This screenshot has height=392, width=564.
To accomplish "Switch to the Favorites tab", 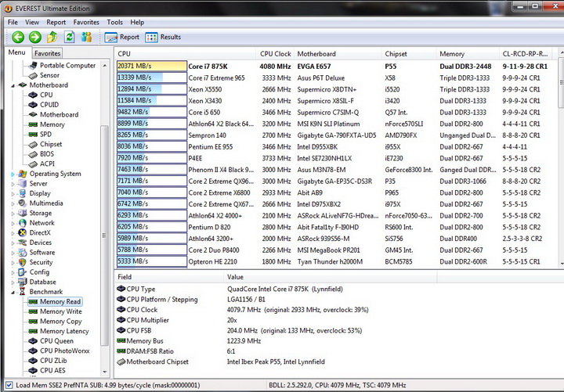I will 48,53.
